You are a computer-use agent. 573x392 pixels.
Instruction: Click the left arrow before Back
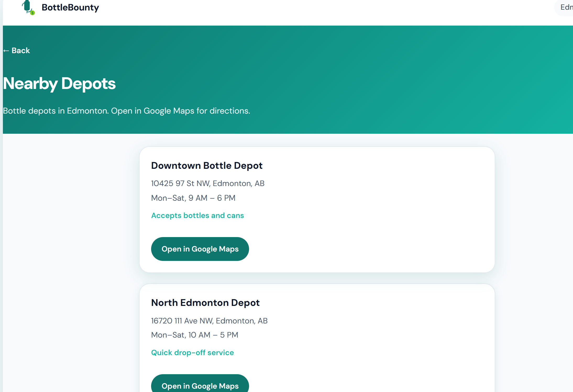pyautogui.click(x=6, y=51)
